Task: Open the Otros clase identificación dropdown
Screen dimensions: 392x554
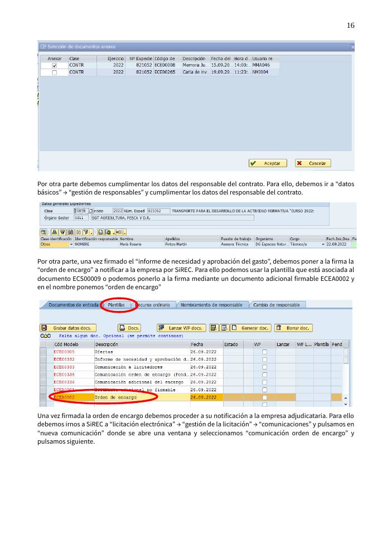Action: [71, 244]
